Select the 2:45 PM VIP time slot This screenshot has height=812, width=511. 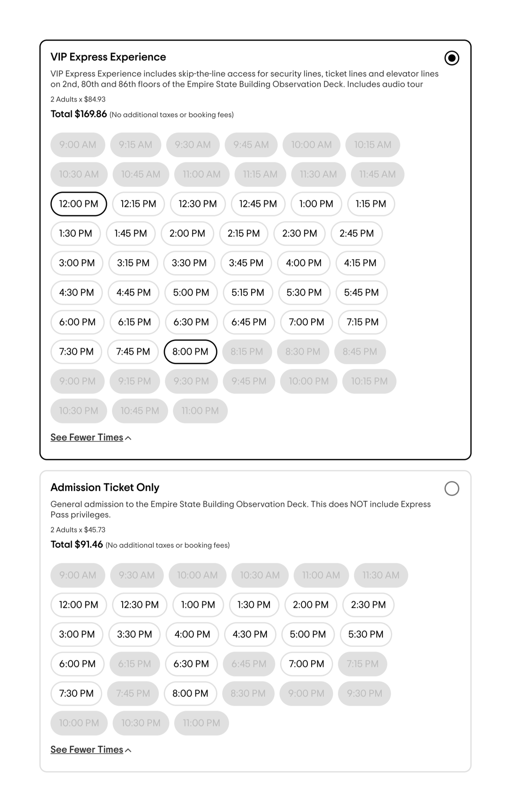pyautogui.click(x=357, y=233)
